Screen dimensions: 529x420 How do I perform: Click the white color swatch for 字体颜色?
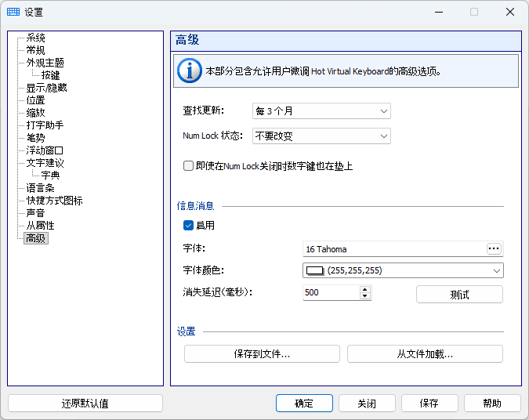315,270
